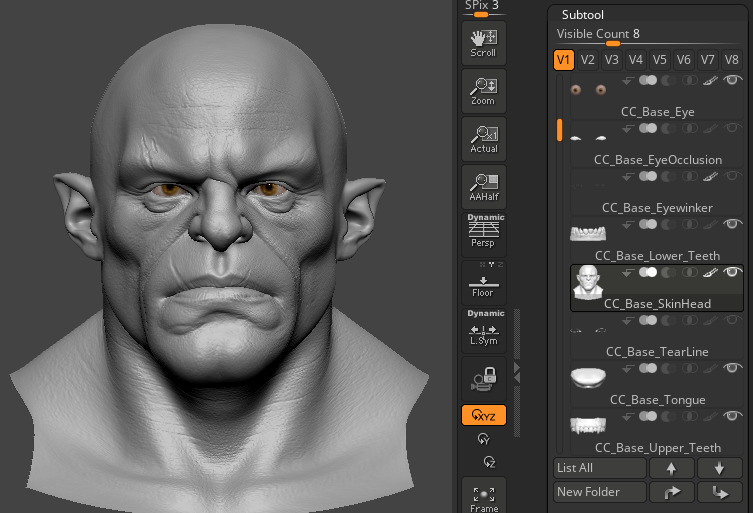Rotate on Y axis only icon
Screen dimensions: 753x513
(x=484, y=439)
